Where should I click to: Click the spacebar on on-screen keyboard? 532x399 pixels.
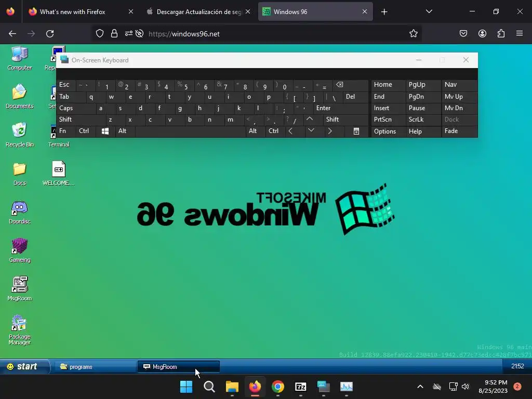pyautogui.click(x=190, y=131)
